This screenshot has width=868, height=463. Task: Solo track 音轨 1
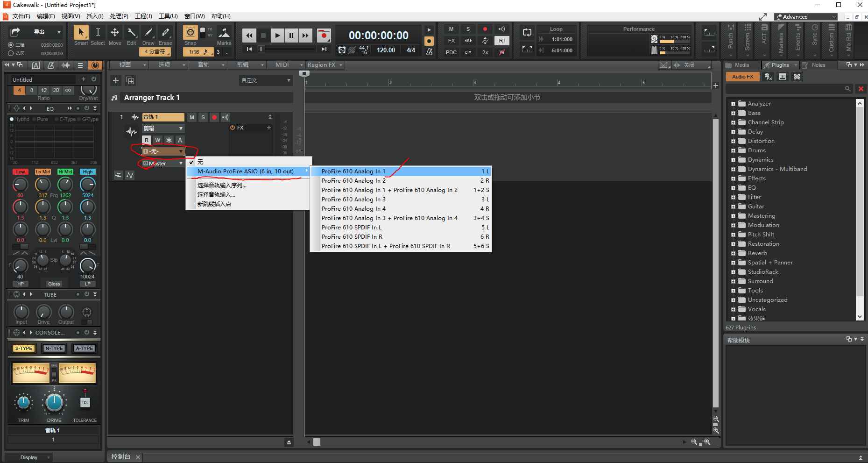point(203,117)
